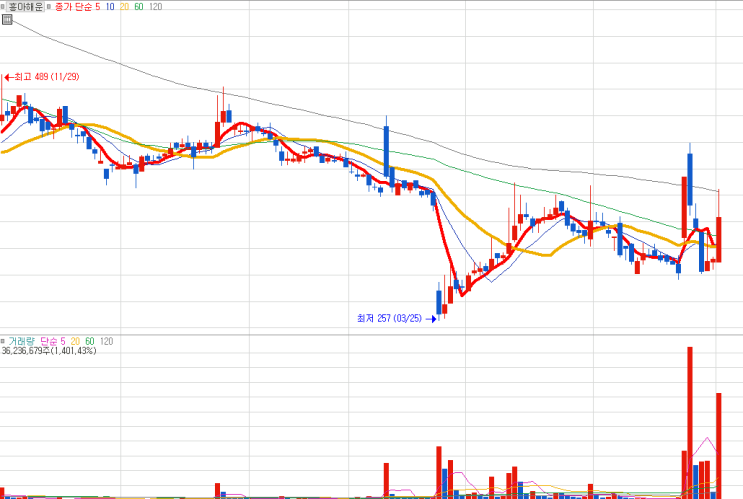This screenshot has height=499, width=743.
Task: Select the 흥아해운 stock name button
Action: 25,7
